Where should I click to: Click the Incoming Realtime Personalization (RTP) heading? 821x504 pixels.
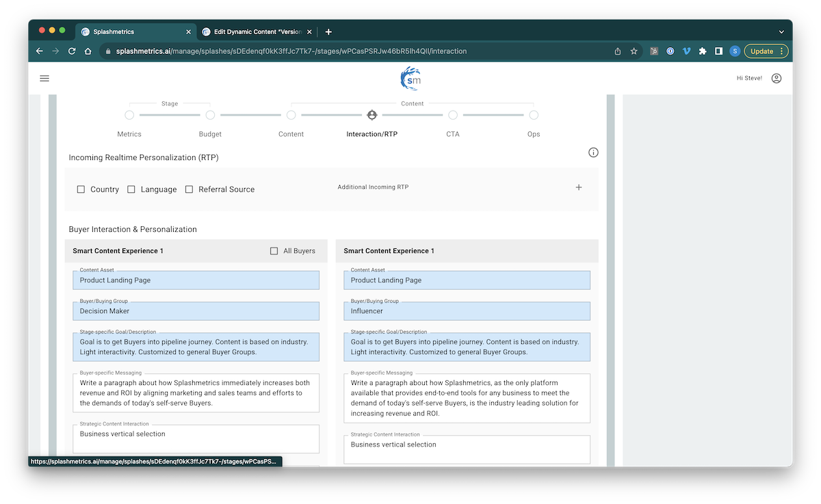click(144, 158)
